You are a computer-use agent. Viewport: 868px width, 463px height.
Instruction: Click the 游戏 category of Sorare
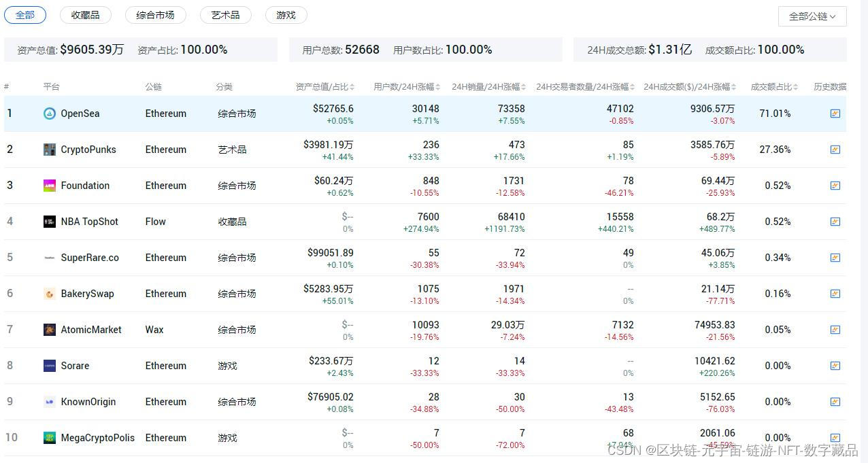pos(228,366)
